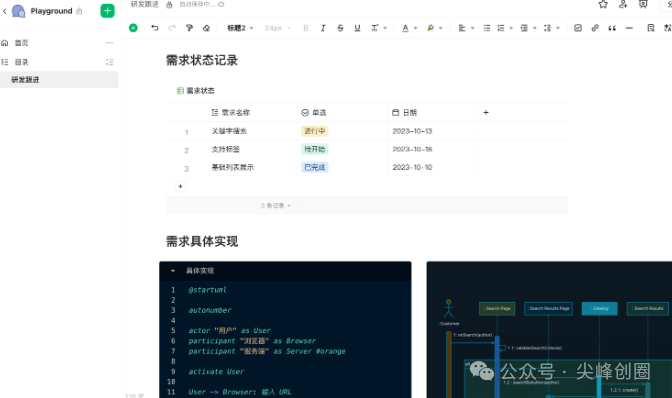Viewport: 672px width, 398px height.
Task: Click the font color A swatch
Action: tap(405, 28)
